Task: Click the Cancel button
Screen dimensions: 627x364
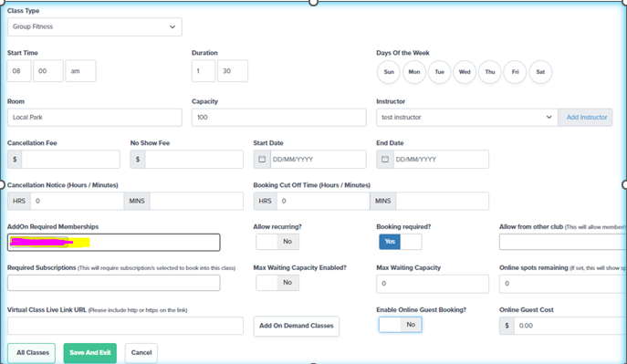Action: [141, 353]
